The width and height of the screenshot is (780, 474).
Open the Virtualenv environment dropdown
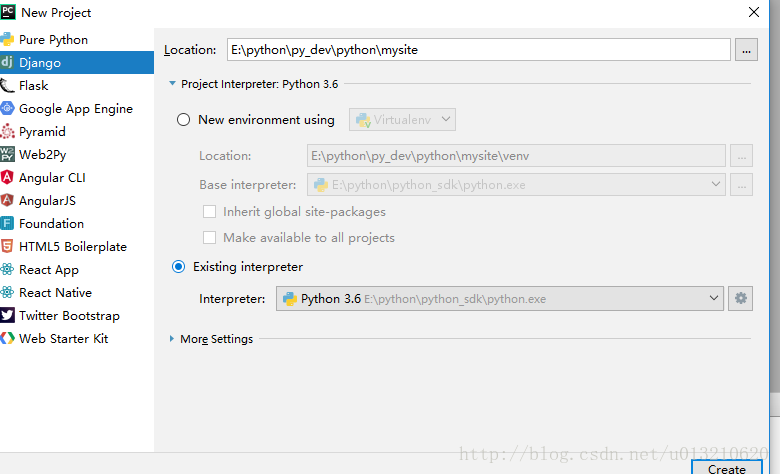(402, 119)
